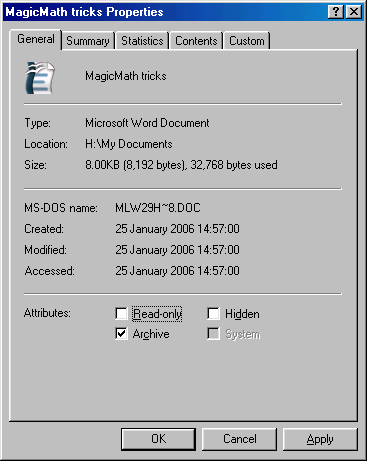Viewport: 367px width, 461px height.
Task: Click the Accessed date value
Action: (177, 271)
